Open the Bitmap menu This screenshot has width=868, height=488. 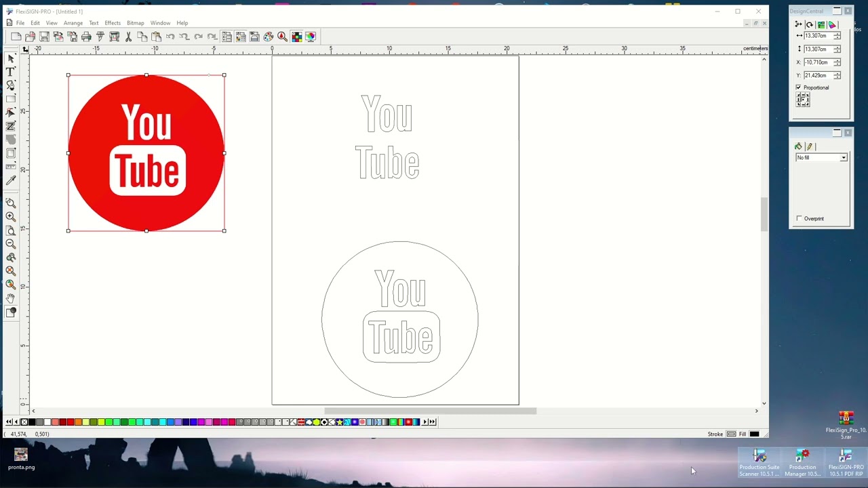(x=136, y=23)
